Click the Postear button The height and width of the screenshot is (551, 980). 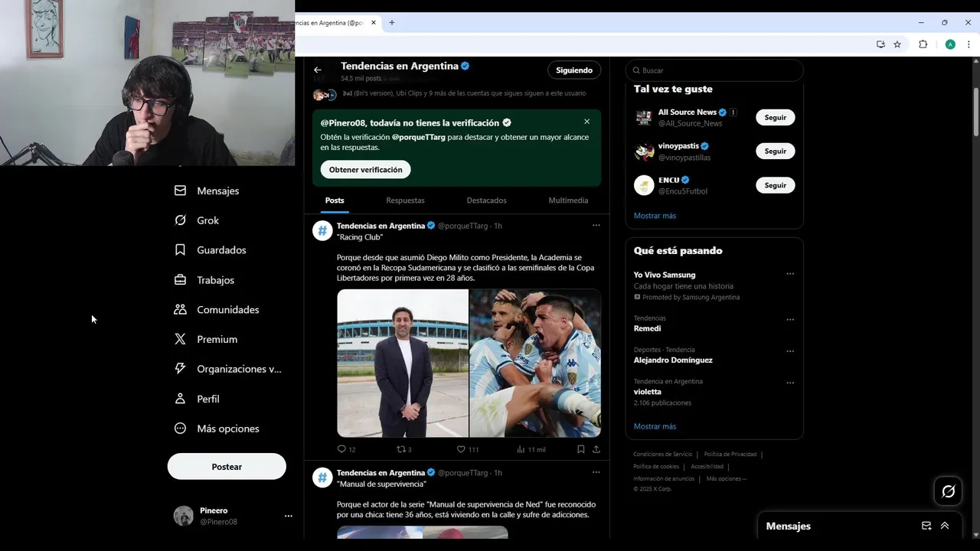[227, 467]
